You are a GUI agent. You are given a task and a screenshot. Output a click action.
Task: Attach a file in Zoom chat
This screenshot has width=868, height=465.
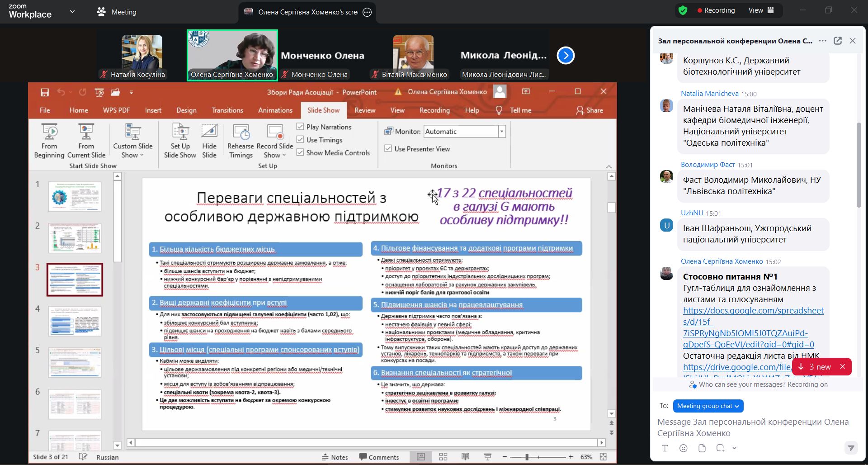(x=702, y=448)
